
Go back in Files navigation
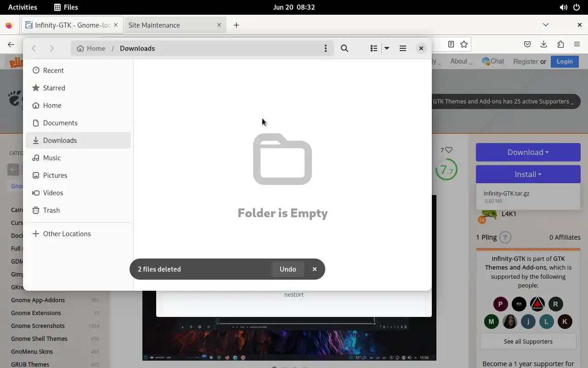34,48
